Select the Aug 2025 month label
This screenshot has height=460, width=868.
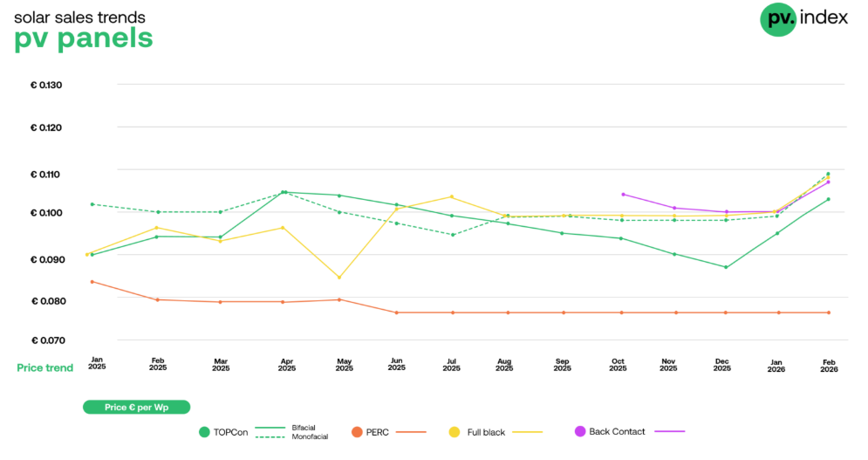(x=504, y=364)
